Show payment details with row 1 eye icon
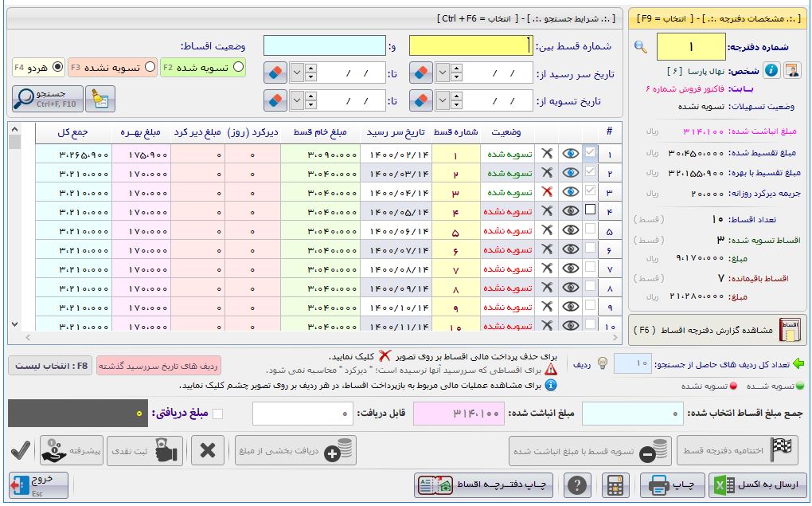This screenshot has height=506, width=812. [570, 154]
